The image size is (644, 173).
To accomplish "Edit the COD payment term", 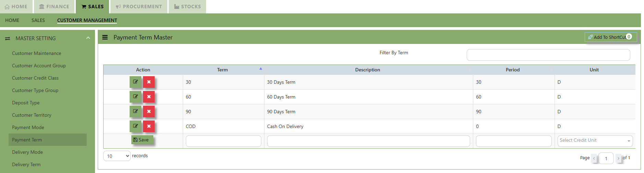I will click(x=135, y=126).
